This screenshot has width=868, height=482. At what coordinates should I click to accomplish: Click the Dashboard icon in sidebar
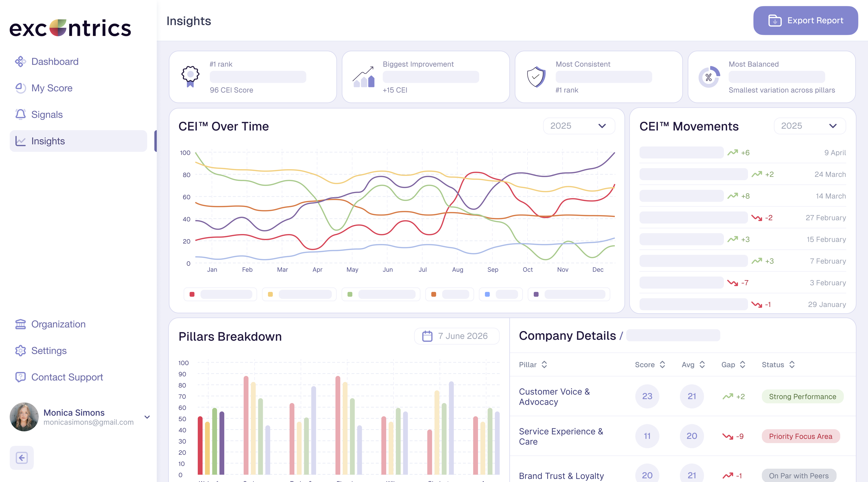[x=20, y=62]
